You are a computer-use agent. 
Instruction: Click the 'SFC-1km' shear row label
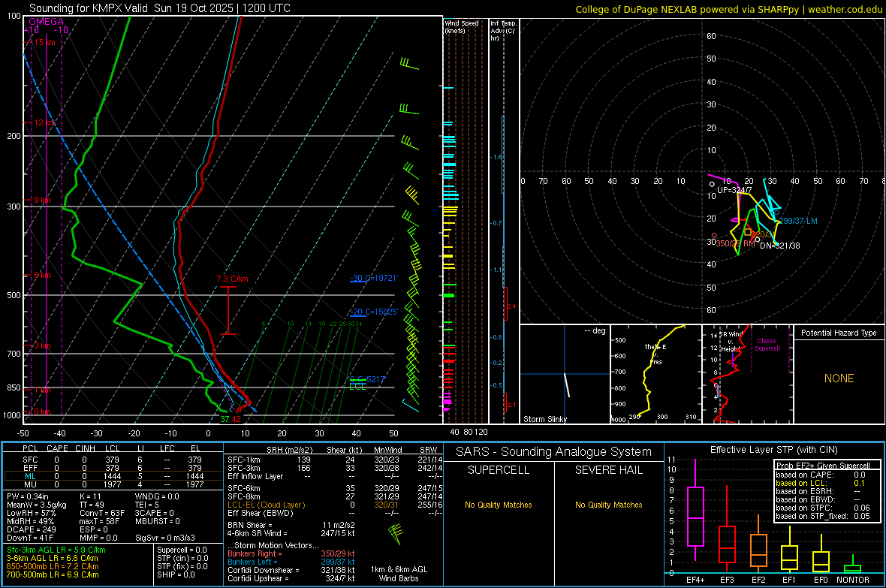244,460
